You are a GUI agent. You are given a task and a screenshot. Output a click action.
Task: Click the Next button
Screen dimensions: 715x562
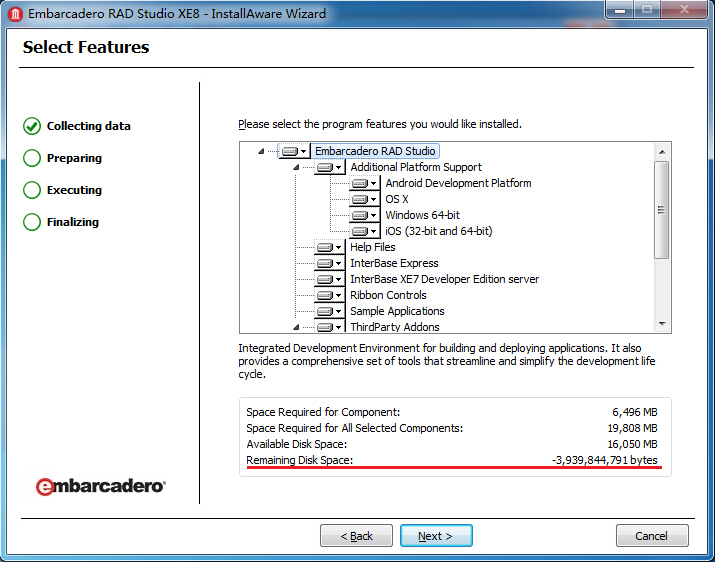(436, 536)
